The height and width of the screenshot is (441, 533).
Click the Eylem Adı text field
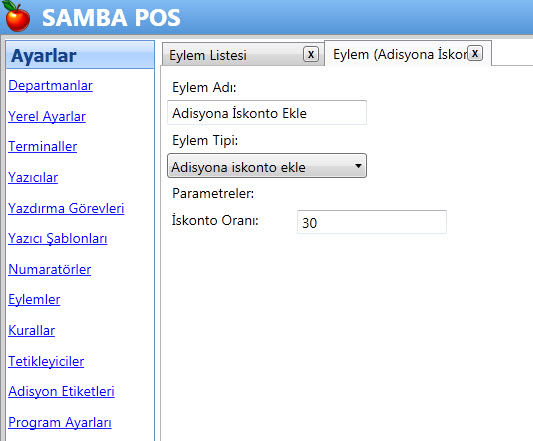(267, 113)
